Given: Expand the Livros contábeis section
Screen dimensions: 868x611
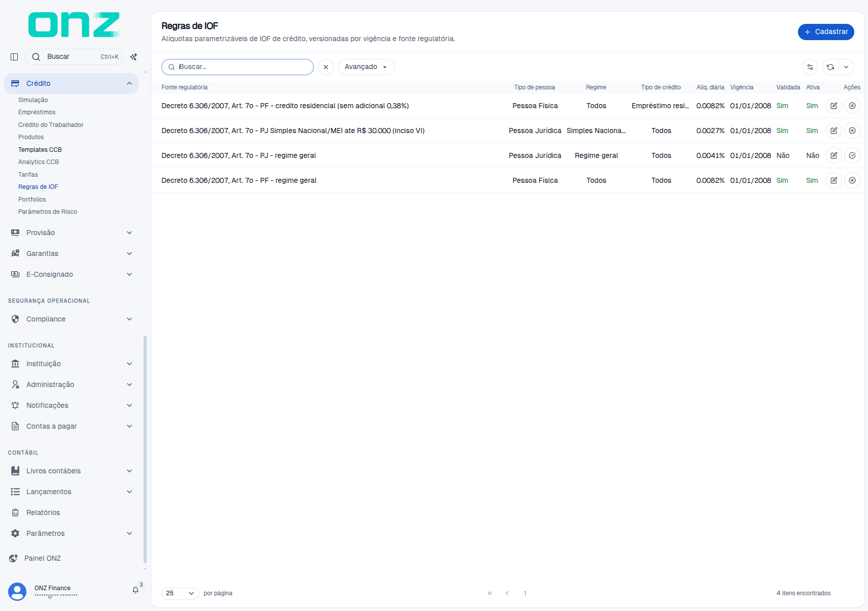Looking at the screenshot, I should click(x=71, y=471).
